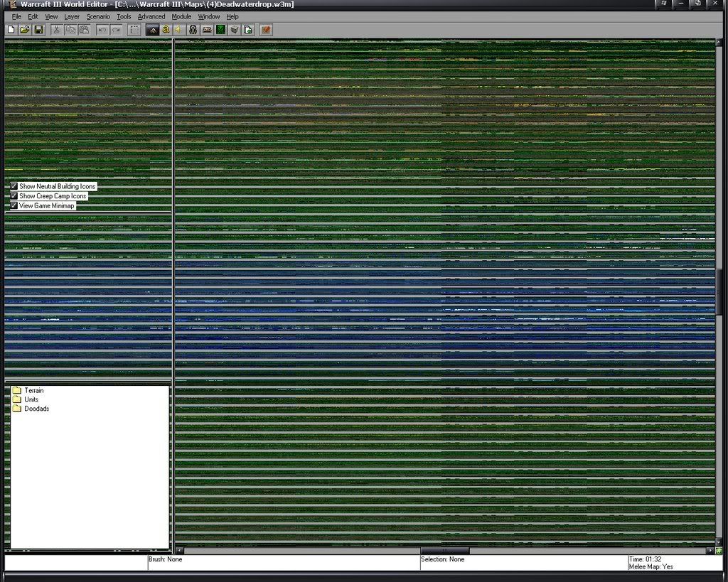Open the Campaign Editor icon

point(207,30)
